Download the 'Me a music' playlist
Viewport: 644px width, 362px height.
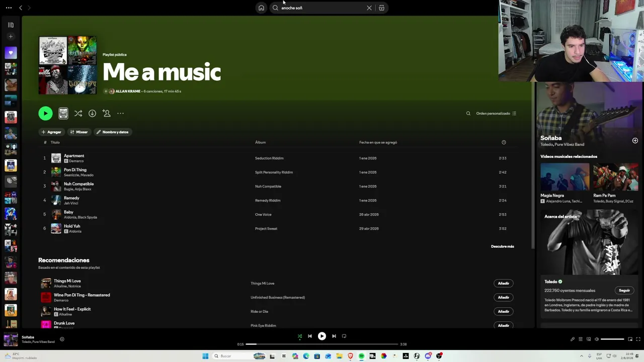click(x=92, y=114)
